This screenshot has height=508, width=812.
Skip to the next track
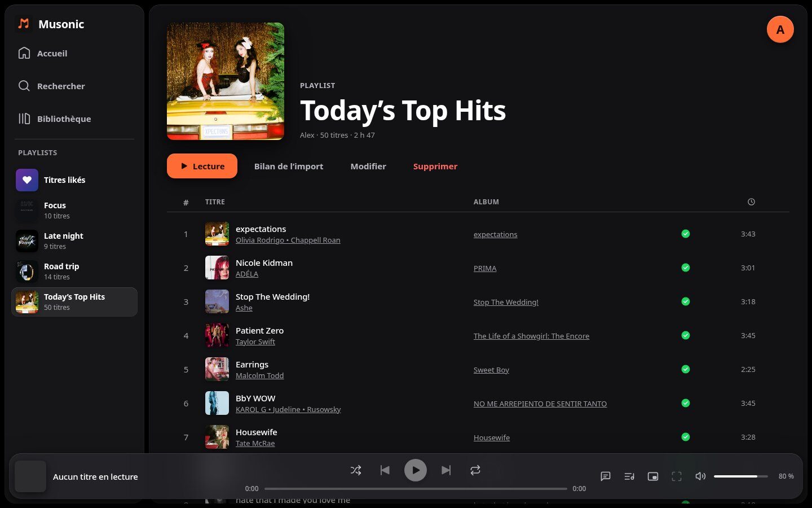(x=446, y=470)
